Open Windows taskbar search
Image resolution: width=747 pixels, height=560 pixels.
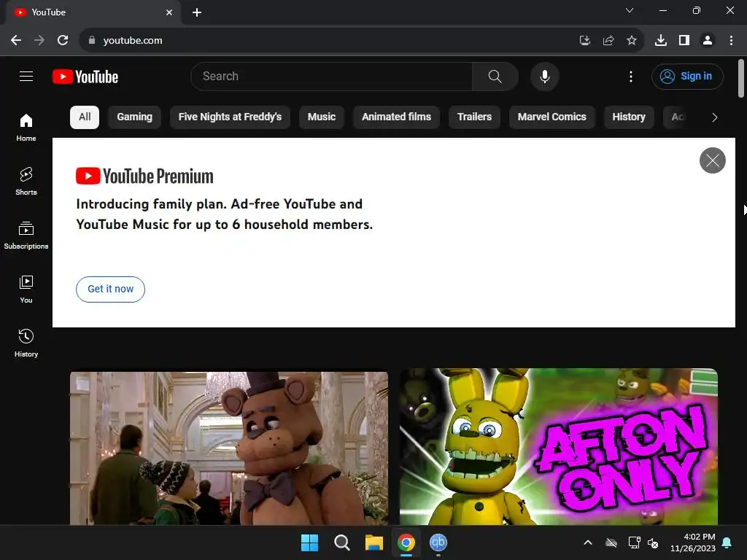point(342,542)
